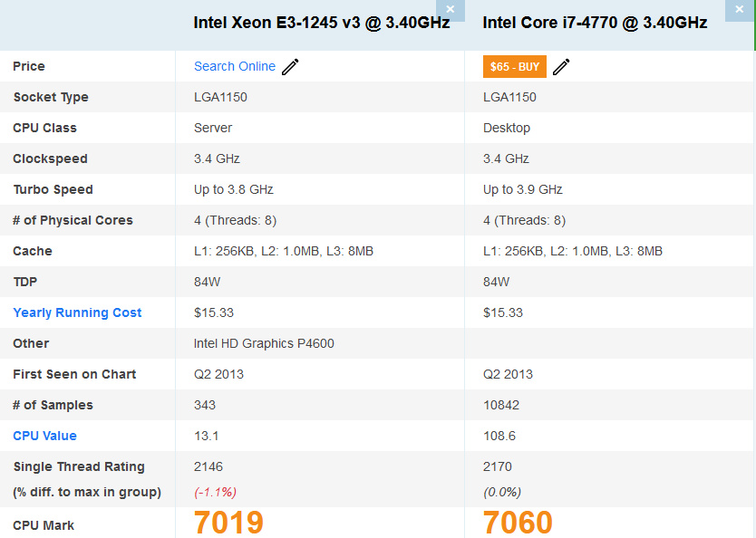The height and width of the screenshot is (538, 756).
Task: Open the Yearly Running Cost link
Action: point(77,312)
